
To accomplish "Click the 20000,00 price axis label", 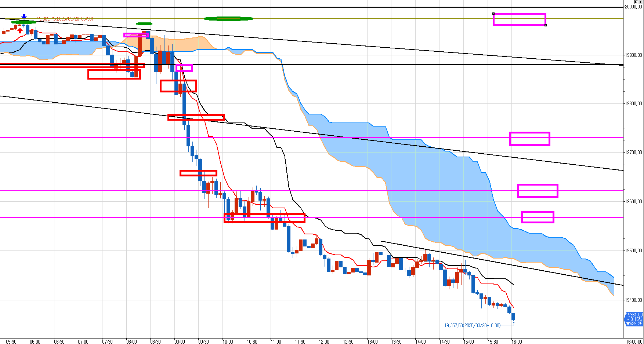I will click(634, 7).
